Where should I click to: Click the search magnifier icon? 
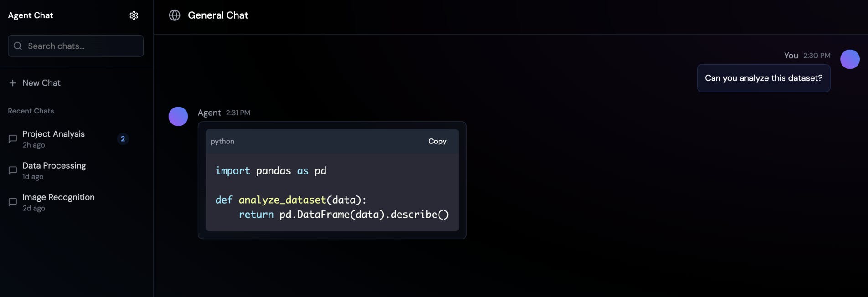[18, 46]
